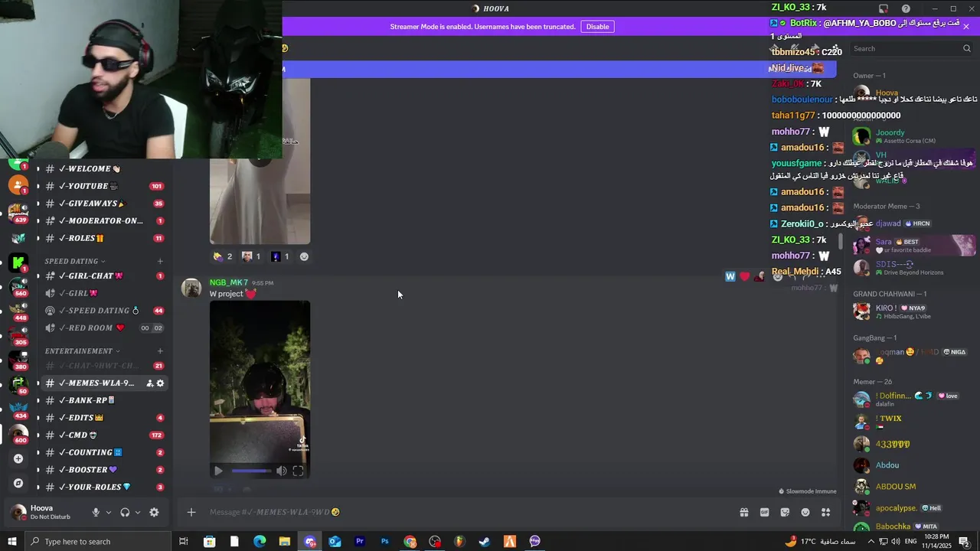The image size is (980, 551).
Task: Open Adobe Premiere Pro from the taskbar
Action: [x=359, y=541]
